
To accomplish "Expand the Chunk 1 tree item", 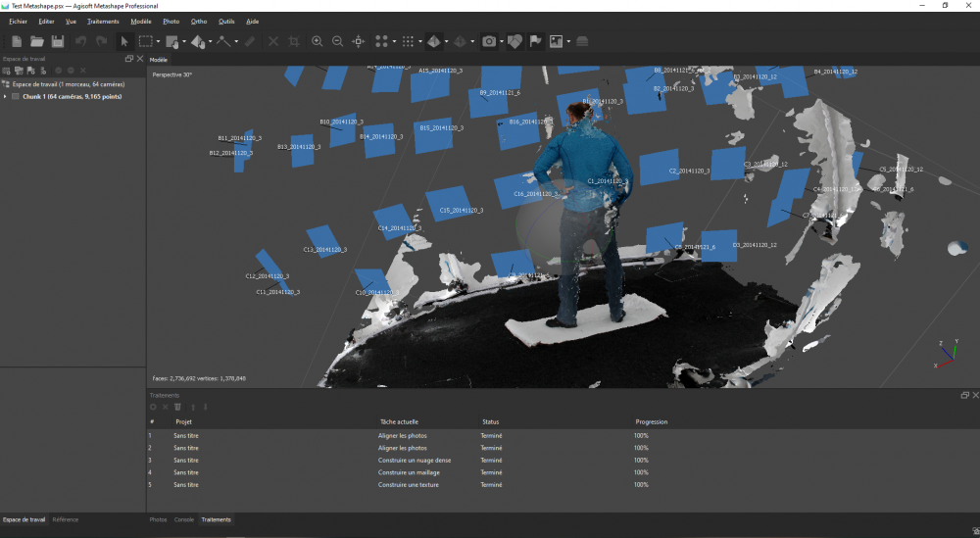I will point(6,96).
